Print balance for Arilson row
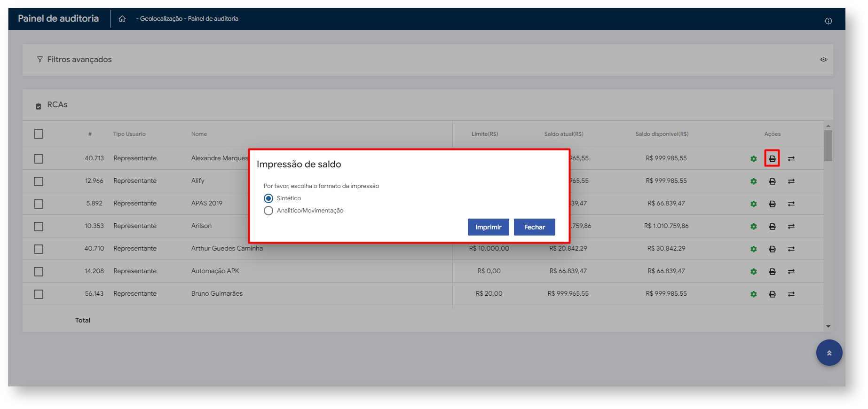Screen dimensions: 868x409 [772, 226]
